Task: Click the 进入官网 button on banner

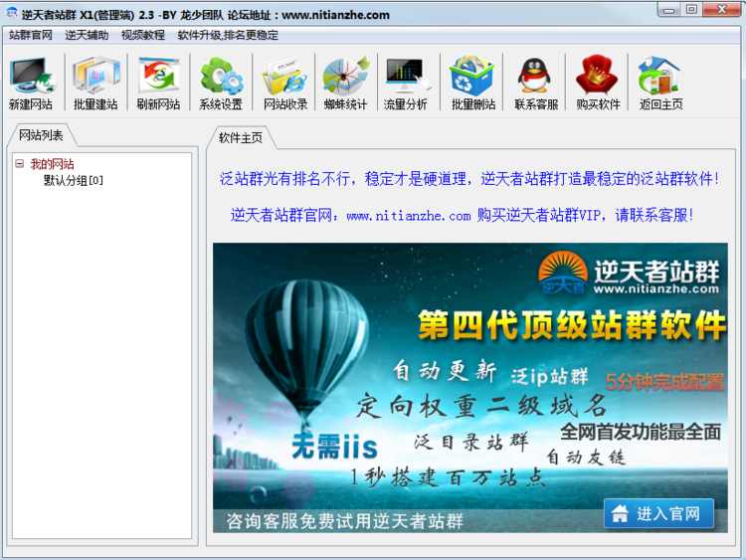Action: click(658, 513)
